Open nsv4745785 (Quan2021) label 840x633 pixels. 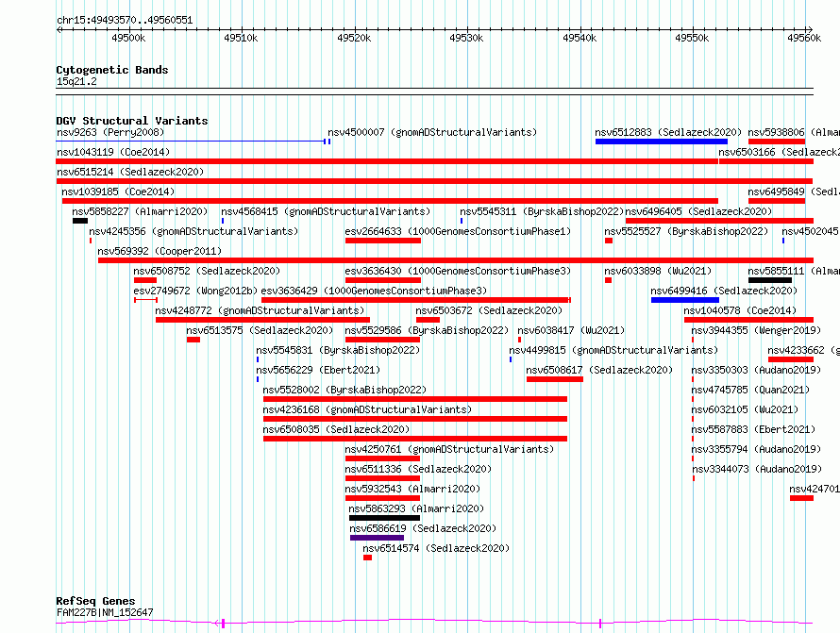(x=750, y=390)
